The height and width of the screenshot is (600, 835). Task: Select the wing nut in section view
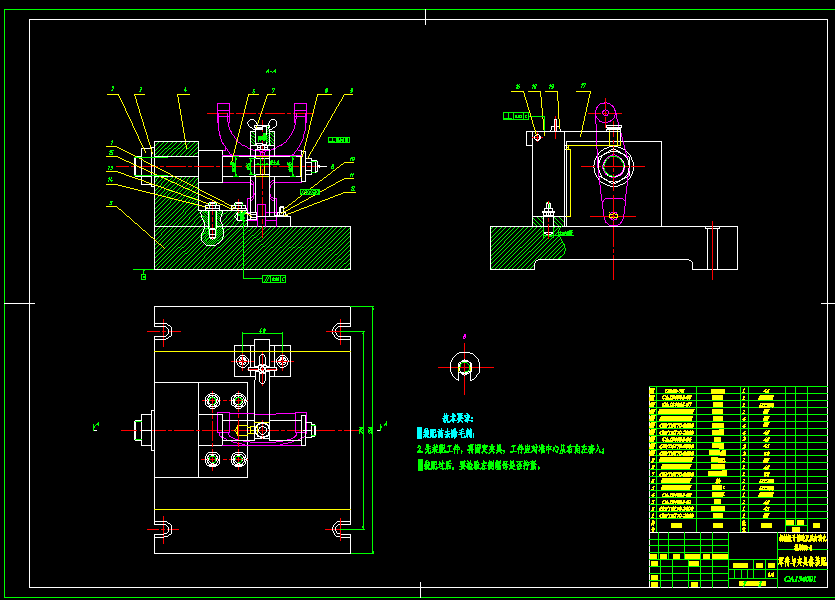click(x=262, y=125)
